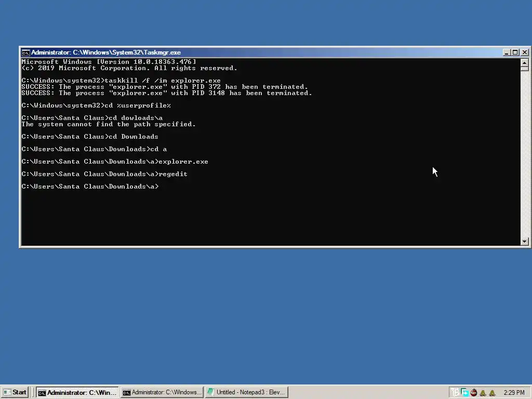Click the console window title bar text

pos(106,52)
